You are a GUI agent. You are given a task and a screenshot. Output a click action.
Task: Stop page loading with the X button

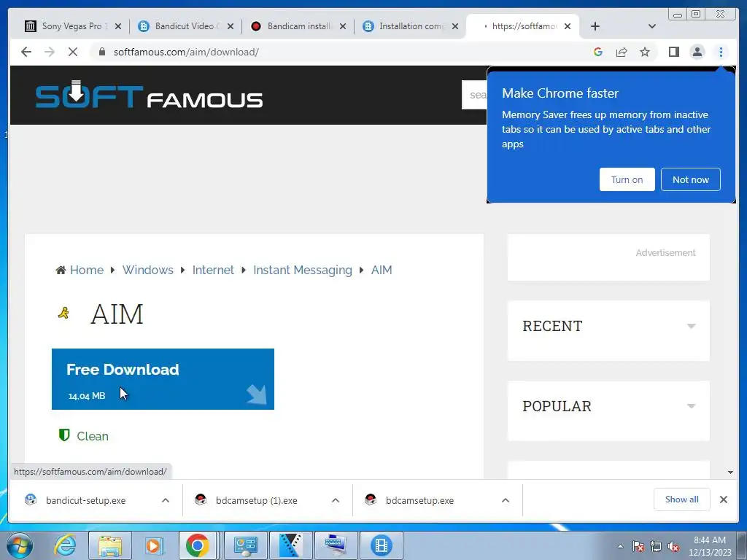[73, 52]
